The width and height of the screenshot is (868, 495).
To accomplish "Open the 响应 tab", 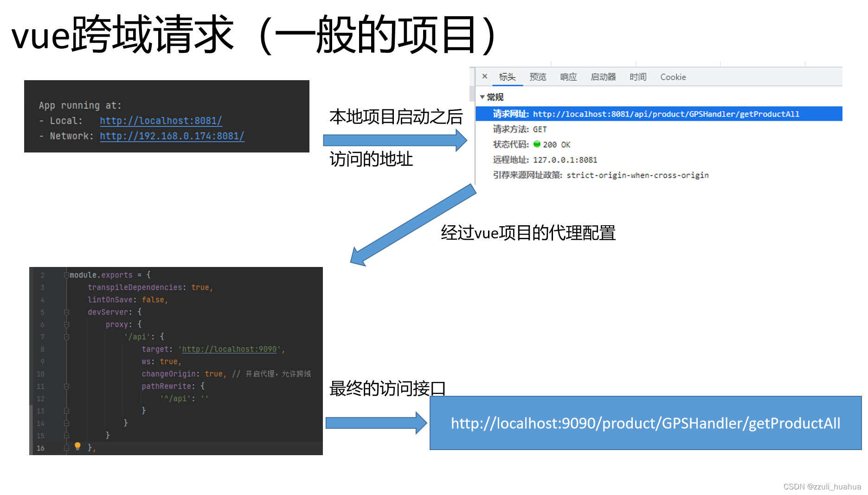I will pos(568,77).
